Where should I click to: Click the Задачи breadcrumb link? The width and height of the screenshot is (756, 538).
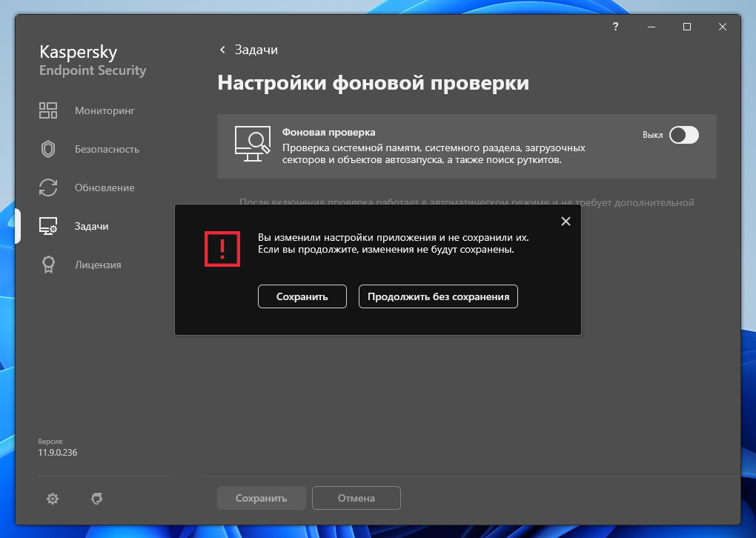[x=256, y=50]
